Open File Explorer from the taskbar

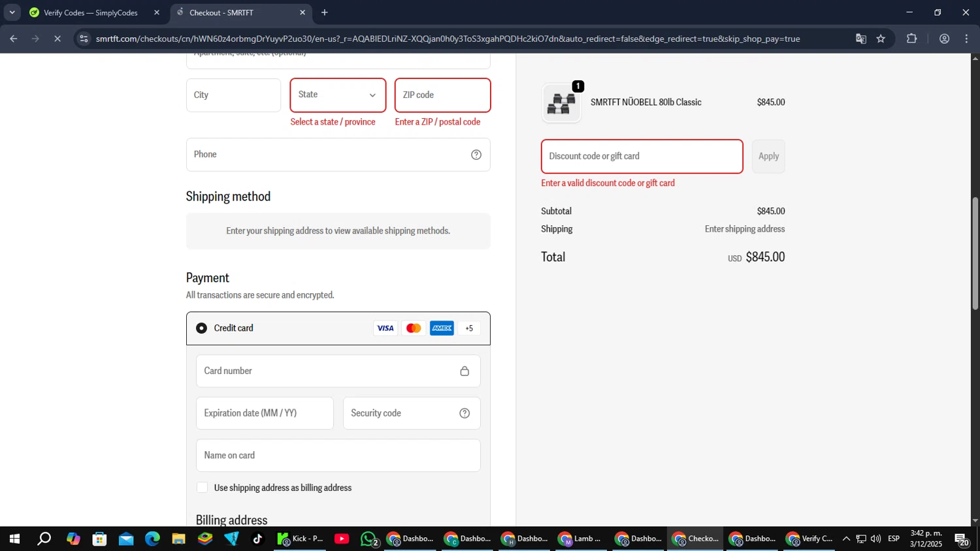[178, 539]
